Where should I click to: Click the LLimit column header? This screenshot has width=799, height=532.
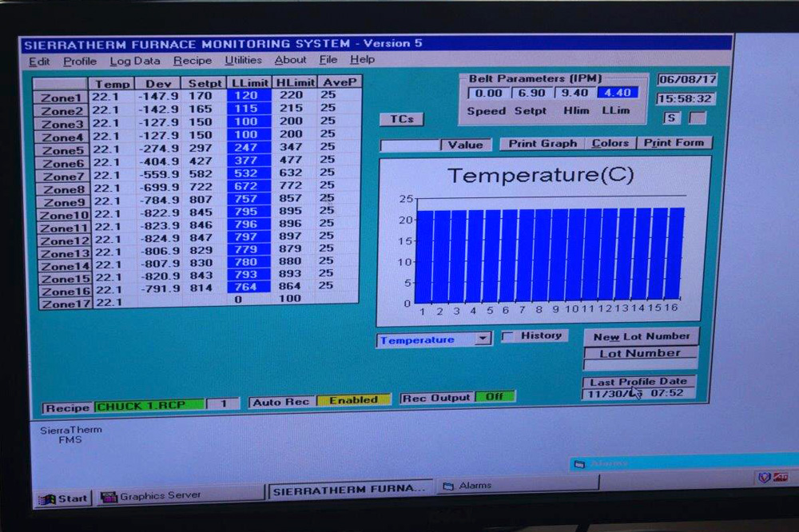click(249, 82)
